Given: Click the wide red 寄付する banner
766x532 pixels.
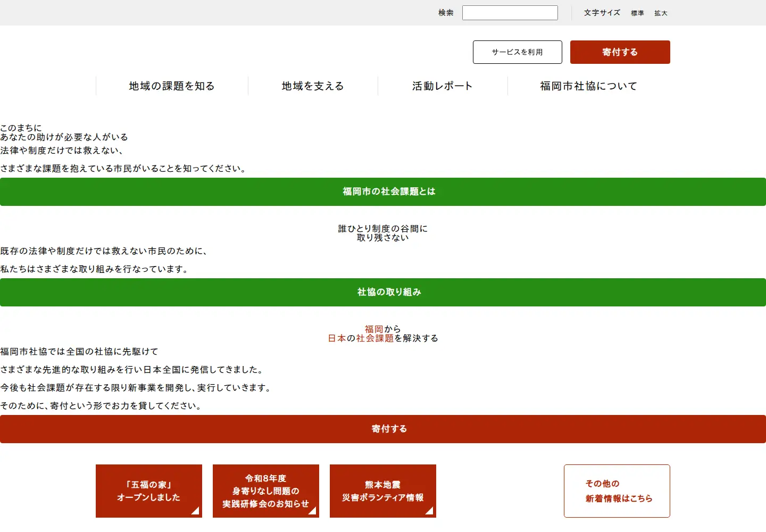Looking at the screenshot, I should click(383, 429).
